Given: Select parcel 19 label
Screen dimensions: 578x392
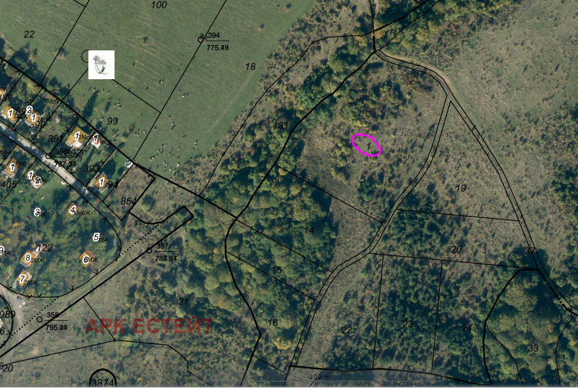Looking at the screenshot, I should [461, 188].
